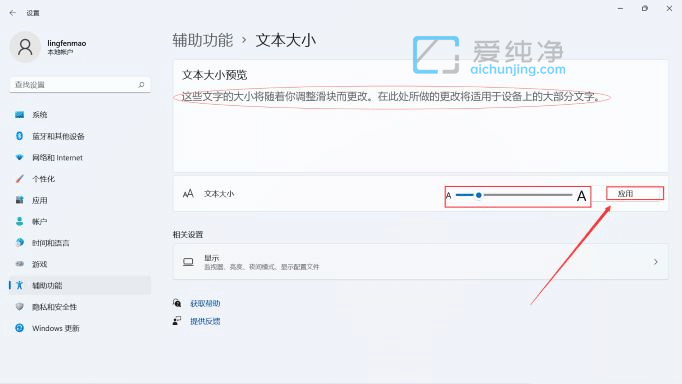Open the 提供反馈 link
Viewport: 682px width, 384px height.
coord(205,321)
